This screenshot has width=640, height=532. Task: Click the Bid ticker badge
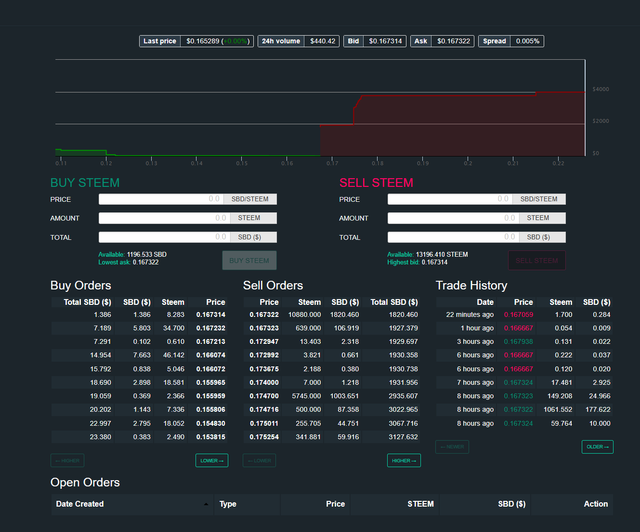pyautogui.click(x=375, y=41)
